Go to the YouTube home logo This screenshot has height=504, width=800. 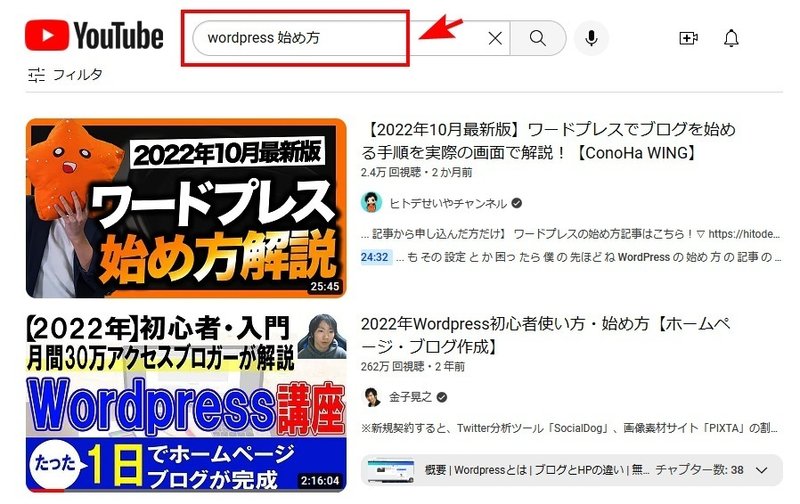pos(94,36)
